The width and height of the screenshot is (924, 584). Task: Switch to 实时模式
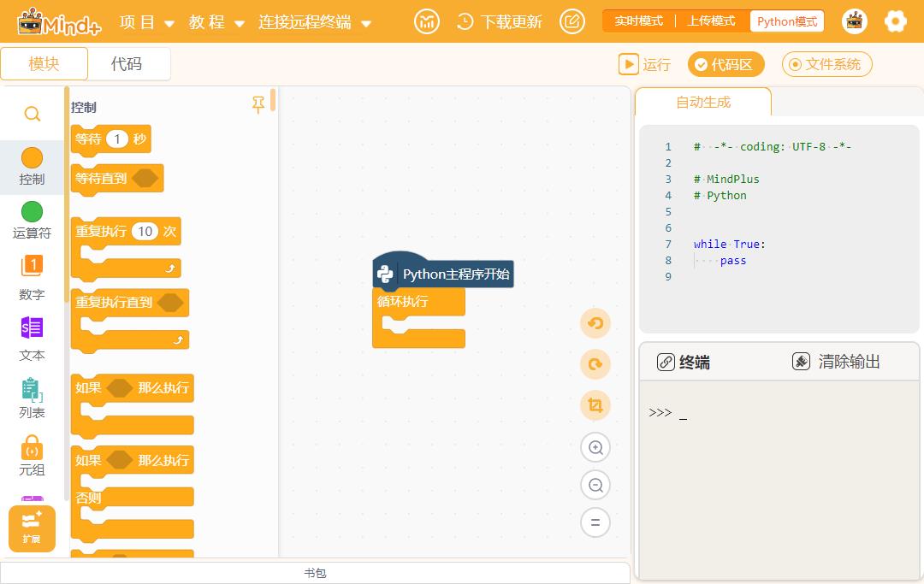(x=638, y=21)
